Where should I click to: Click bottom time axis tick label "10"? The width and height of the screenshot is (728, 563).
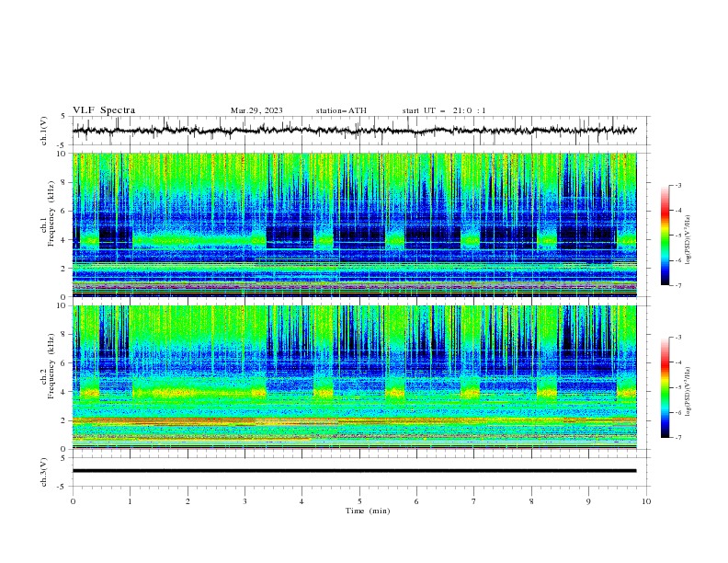[646, 501]
